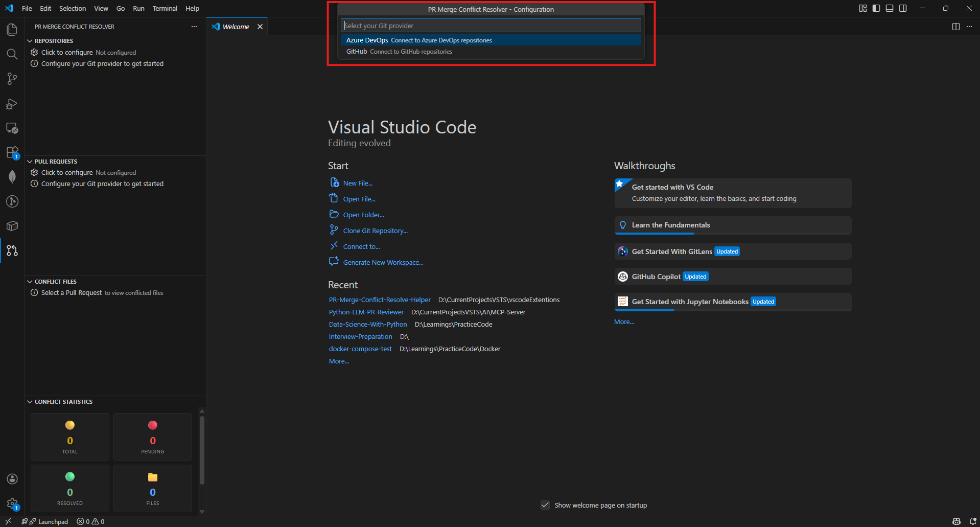980x527 pixels.
Task: Open the Selection menu
Action: (x=73, y=8)
